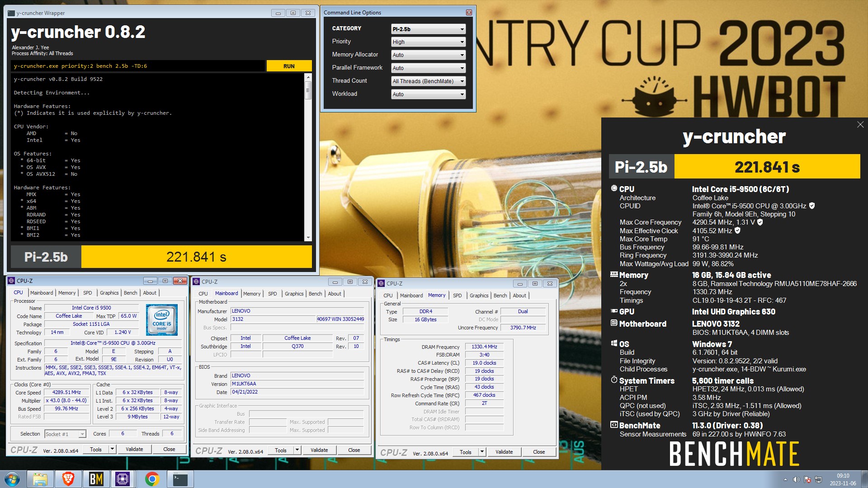
Task: Click the Max Core Frequency verified shield icon
Action: click(760, 222)
